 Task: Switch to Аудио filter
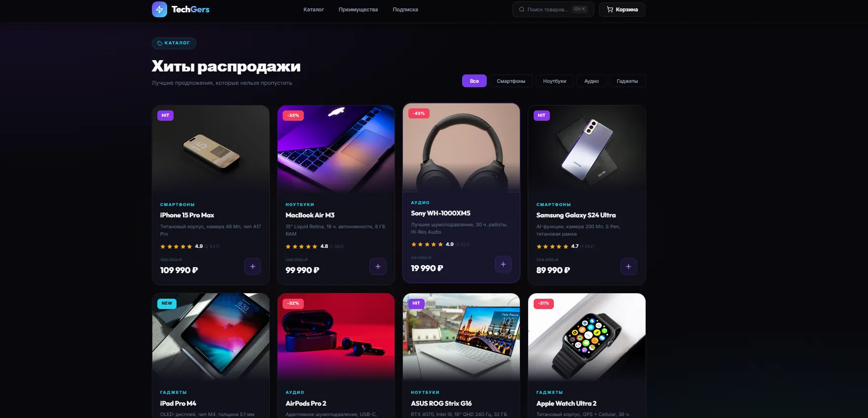591,81
